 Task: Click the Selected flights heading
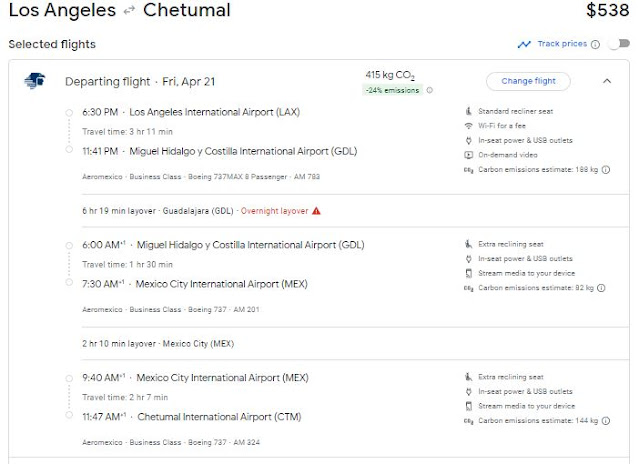pyautogui.click(x=52, y=45)
